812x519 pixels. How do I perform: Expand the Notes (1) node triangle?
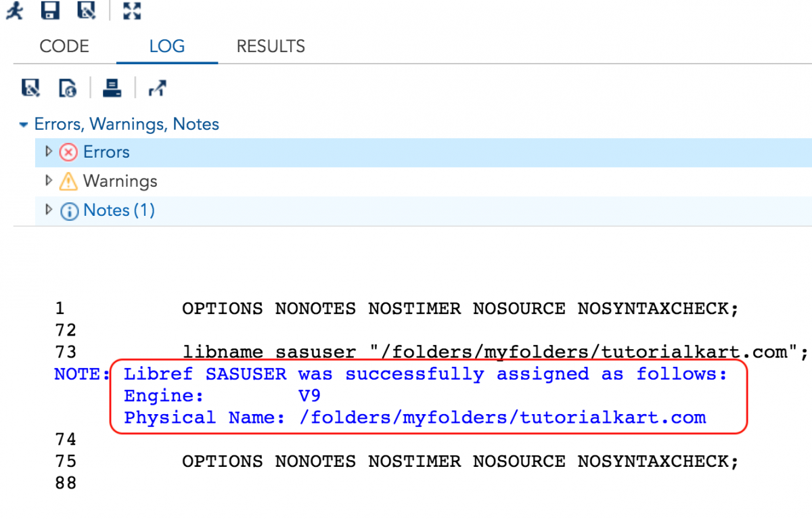48,210
